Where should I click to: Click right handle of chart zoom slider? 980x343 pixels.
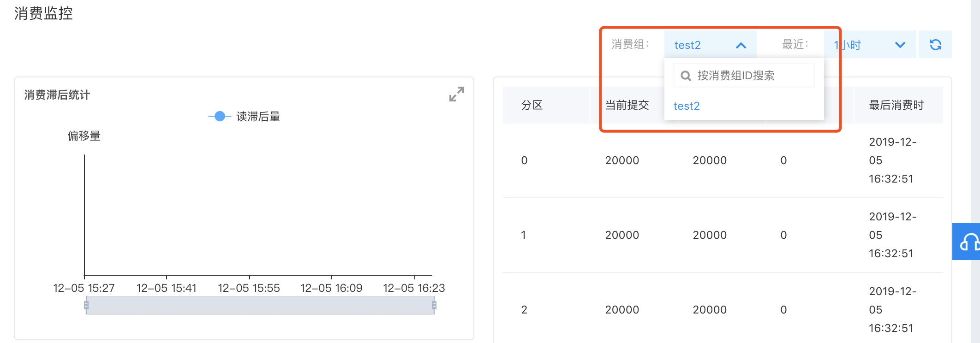434,305
